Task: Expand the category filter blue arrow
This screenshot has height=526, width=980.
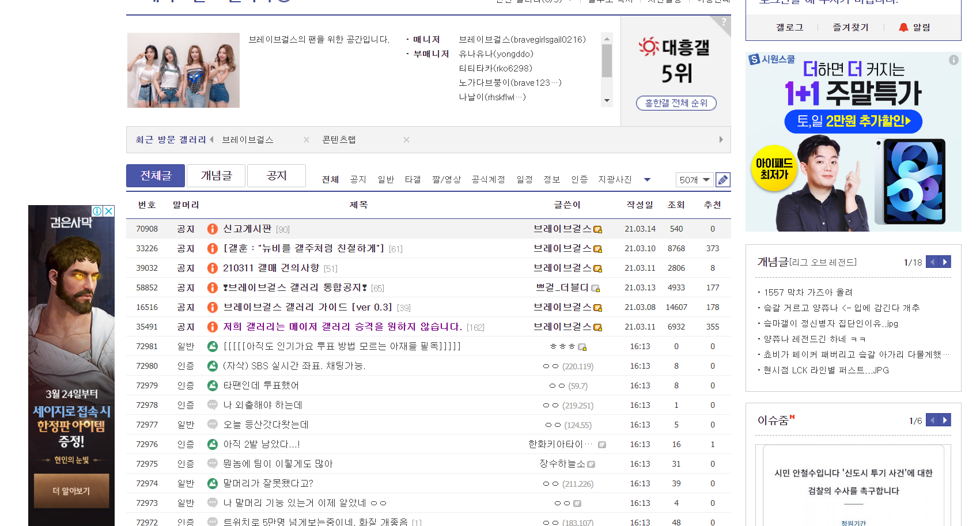Action: coord(647,180)
